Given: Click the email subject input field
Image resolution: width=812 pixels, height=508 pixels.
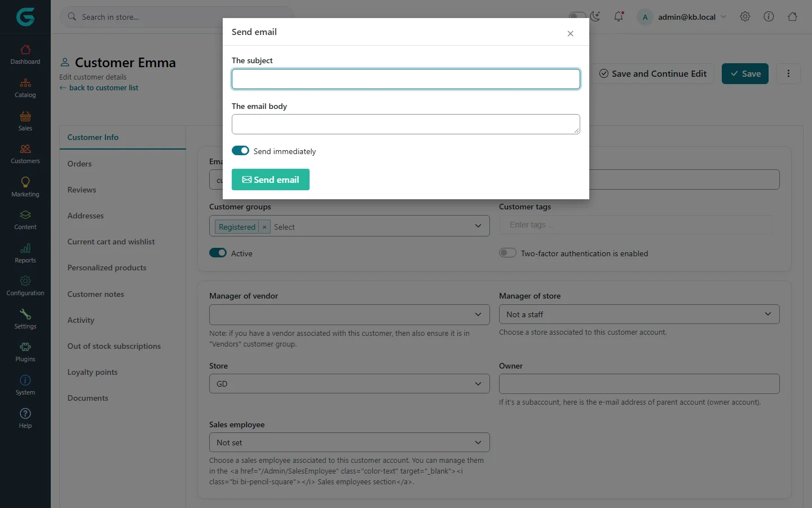Looking at the screenshot, I should [x=406, y=79].
